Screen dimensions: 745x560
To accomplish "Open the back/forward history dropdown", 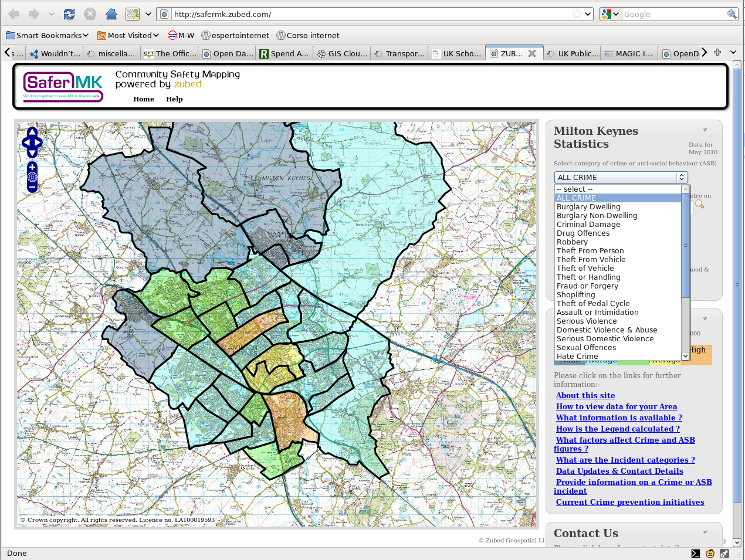I will click(x=51, y=14).
